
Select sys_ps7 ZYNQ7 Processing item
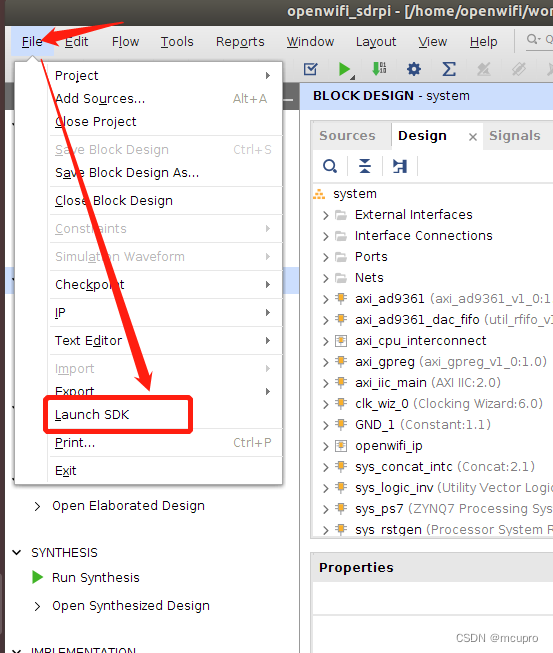pos(454,508)
